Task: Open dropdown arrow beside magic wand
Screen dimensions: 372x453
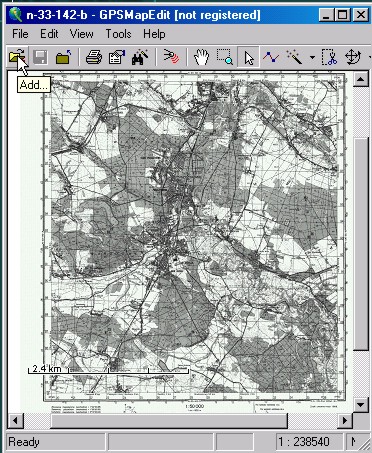Action: tap(312, 58)
